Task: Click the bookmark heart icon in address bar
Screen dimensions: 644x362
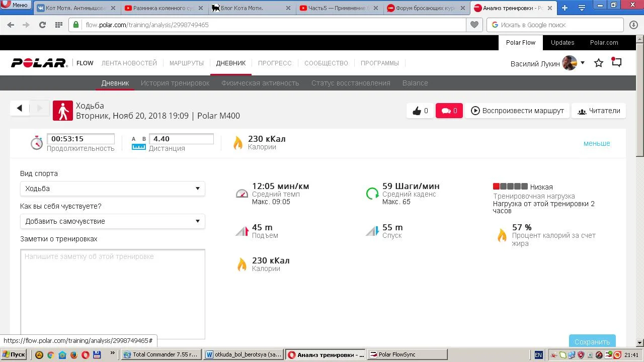Action: point(474,25)
